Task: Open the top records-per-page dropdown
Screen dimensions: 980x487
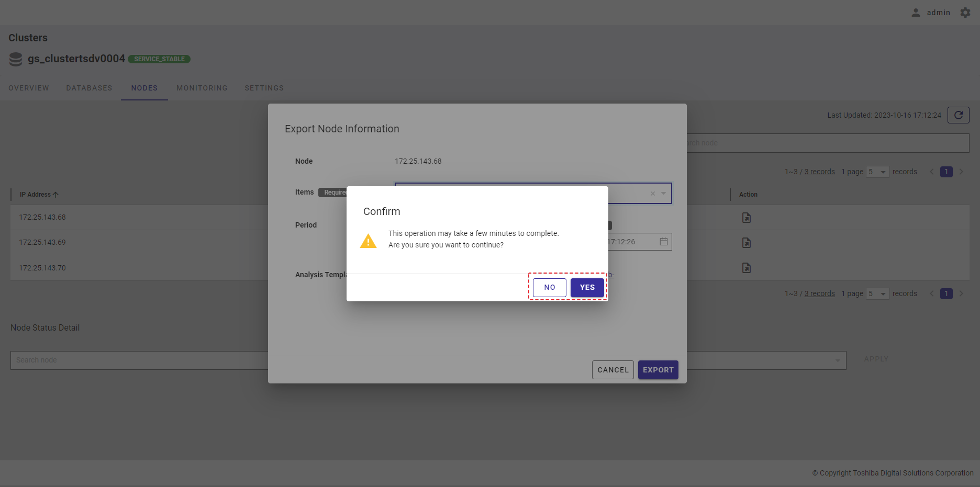Action: click(x=878, y=172)
